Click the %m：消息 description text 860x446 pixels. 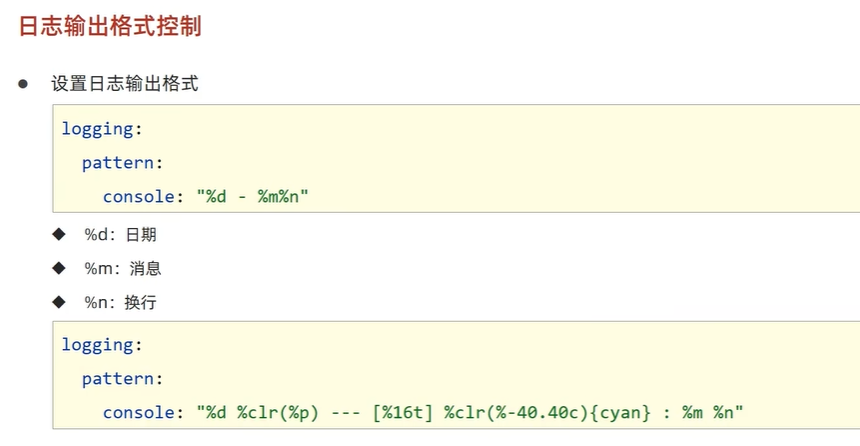tap(123, 268)
